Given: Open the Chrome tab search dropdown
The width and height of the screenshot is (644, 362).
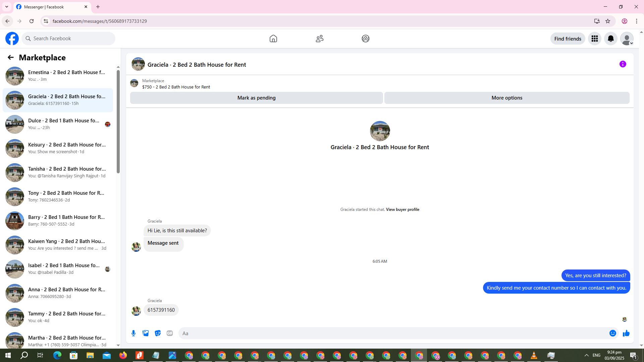Looking at the screenshot, I should pyautogui.click(x=7, y=7).
